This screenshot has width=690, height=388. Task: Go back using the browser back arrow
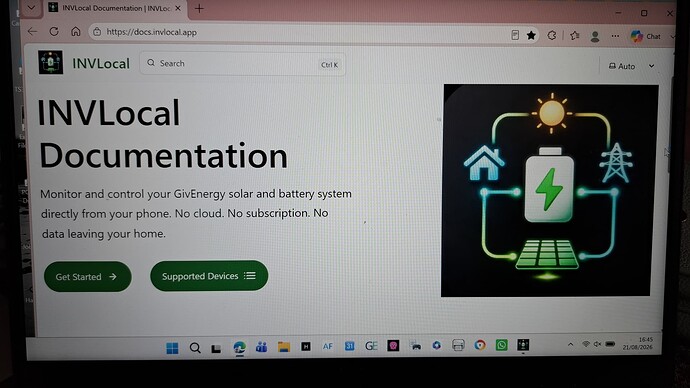click(x=32, y=32)
